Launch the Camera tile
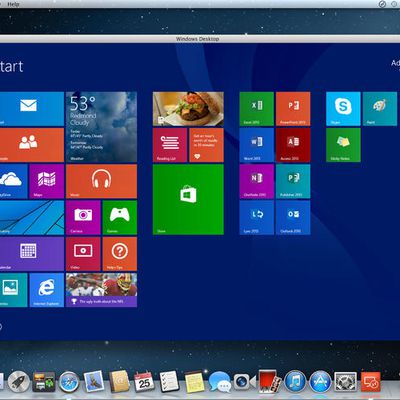The width and height of the screenshot is (400, 400). tap(83, 218)
